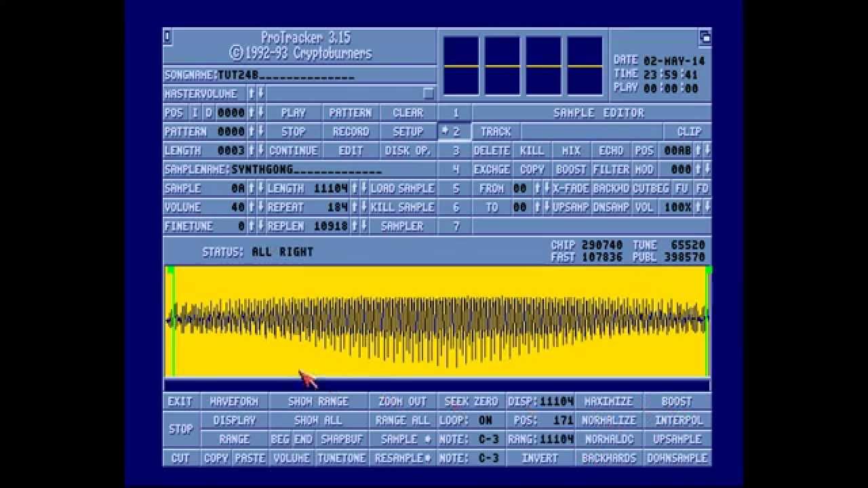Mute the first channel scope

(x=461, y=66)
